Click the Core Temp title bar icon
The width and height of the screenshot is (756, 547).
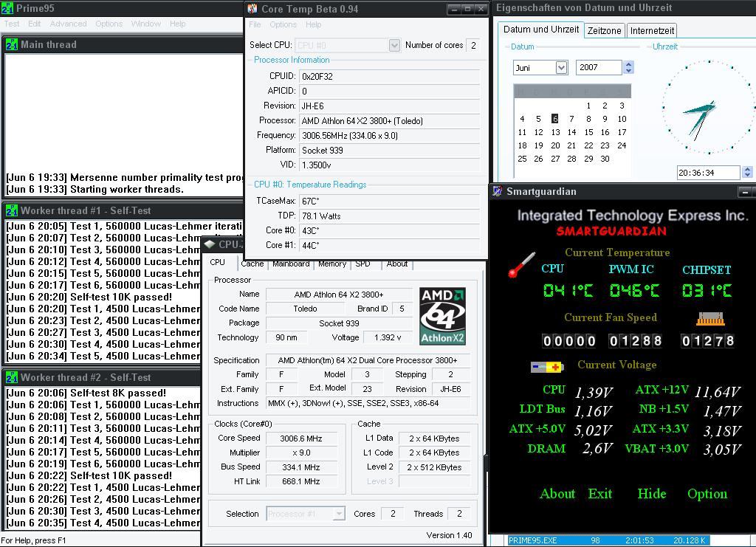tap(252, 9)
